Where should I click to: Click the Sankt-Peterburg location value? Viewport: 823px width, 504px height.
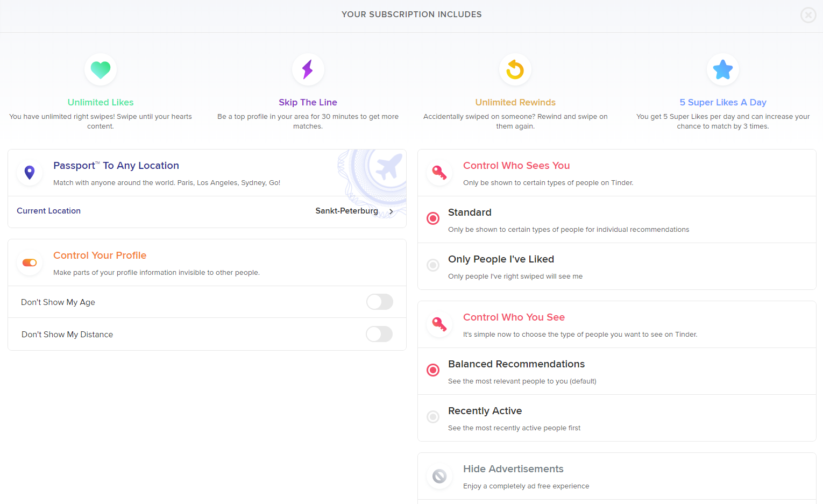(x=346, y=211)
